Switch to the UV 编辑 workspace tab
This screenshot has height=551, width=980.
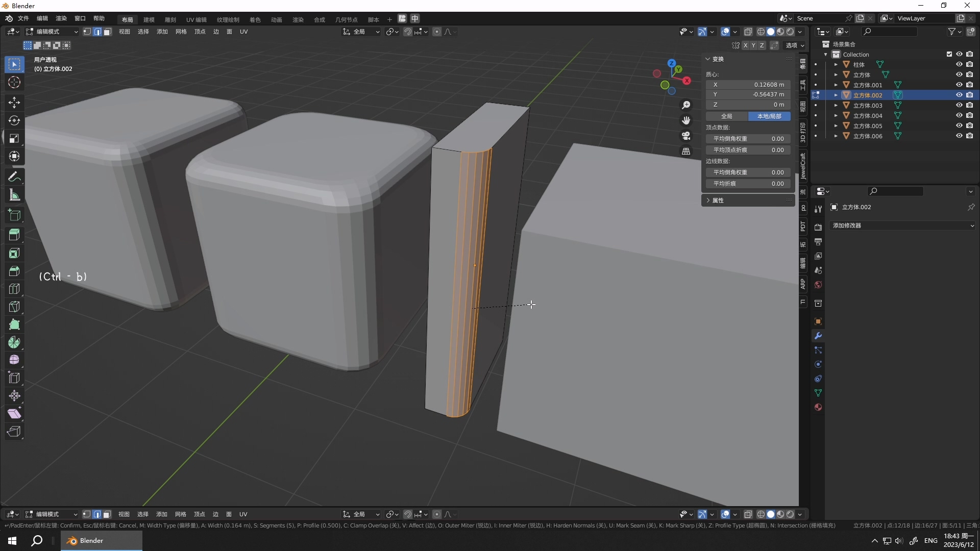(196, 19)
